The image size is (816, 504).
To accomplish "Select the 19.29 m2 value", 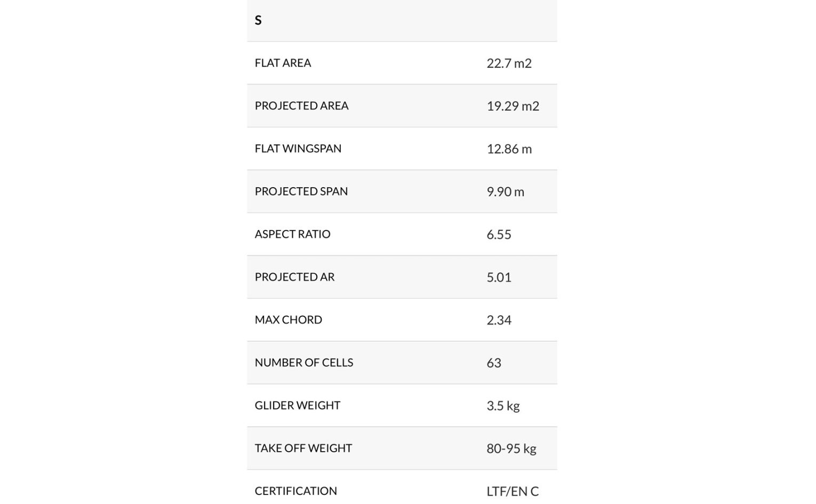I will coord(513,106).
